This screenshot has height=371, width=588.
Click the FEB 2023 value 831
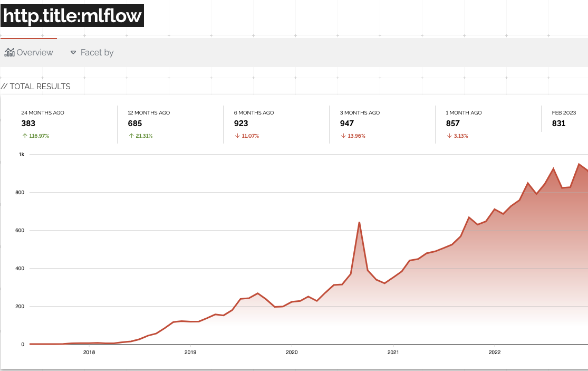558,123
